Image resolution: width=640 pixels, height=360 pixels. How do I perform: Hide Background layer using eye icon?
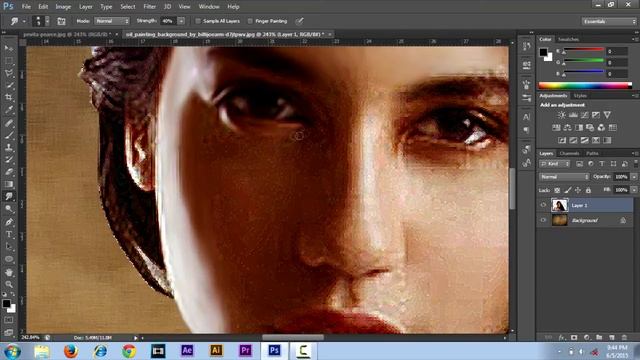click(x=543, y=220)
